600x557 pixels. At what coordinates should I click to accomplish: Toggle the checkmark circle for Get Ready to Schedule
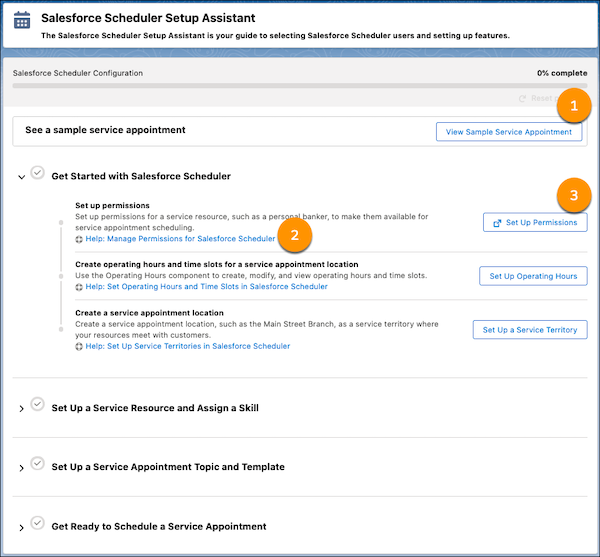(x=38, y=523)
